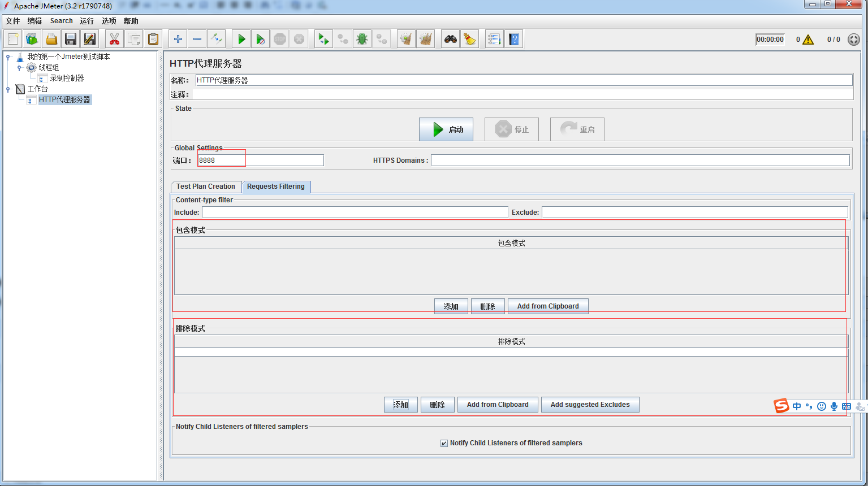This screenshot has width=868, height=486.
Task: Select the 工作台 tree item
Action: point(37,89)
